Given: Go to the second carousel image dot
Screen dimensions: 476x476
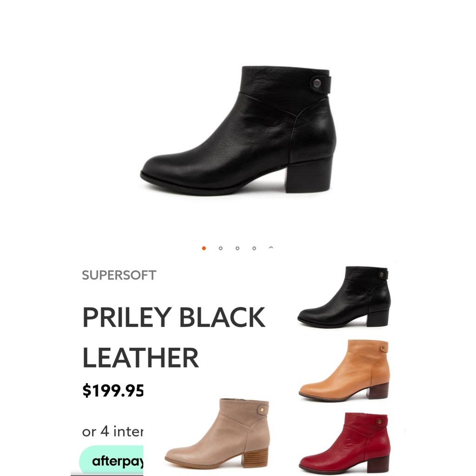Looking at the screenshot, I should (221, 248).
